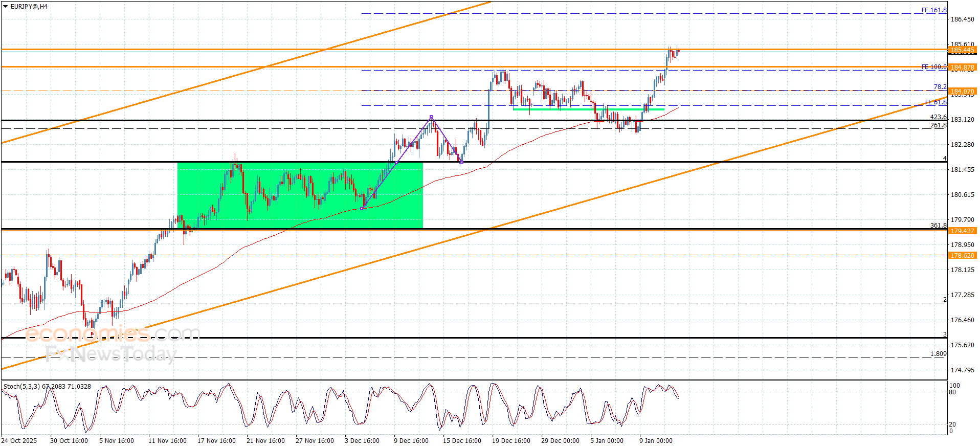Click the 180.615 price axis value

coord(962,195)
